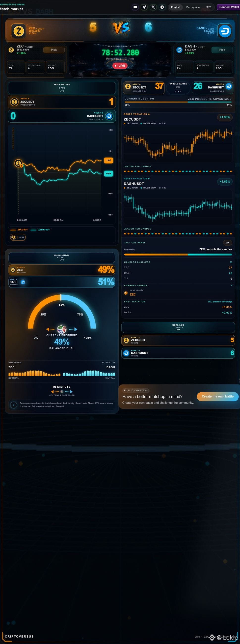Click the DASH icon in Price Battle Asset B
Image resolution: width=240 pixels, height=644 pixels.
109,116
